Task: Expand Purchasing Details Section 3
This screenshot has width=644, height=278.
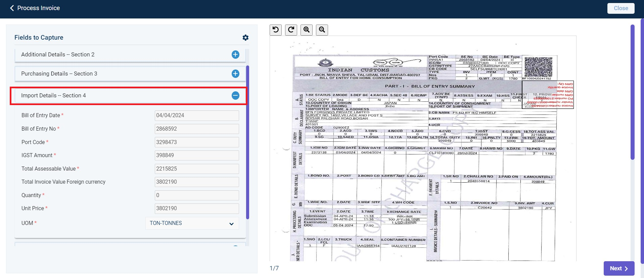Action: click(x=235, y=74)
